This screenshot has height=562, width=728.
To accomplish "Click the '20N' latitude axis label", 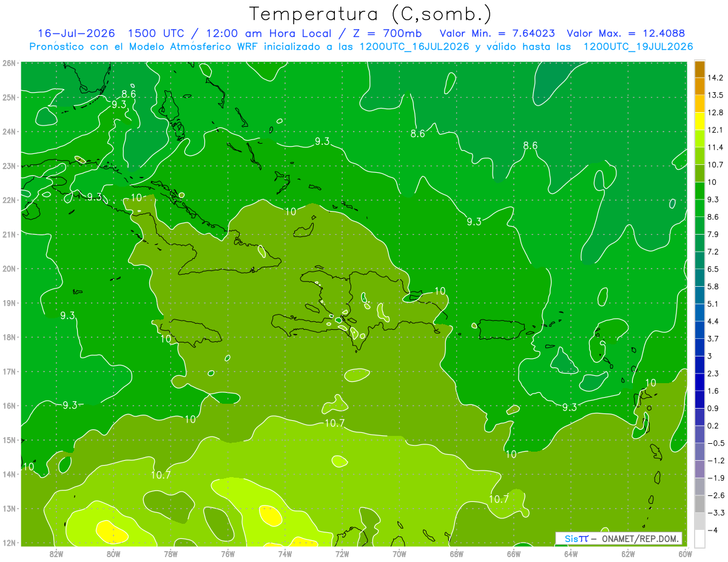I will 8,269.
